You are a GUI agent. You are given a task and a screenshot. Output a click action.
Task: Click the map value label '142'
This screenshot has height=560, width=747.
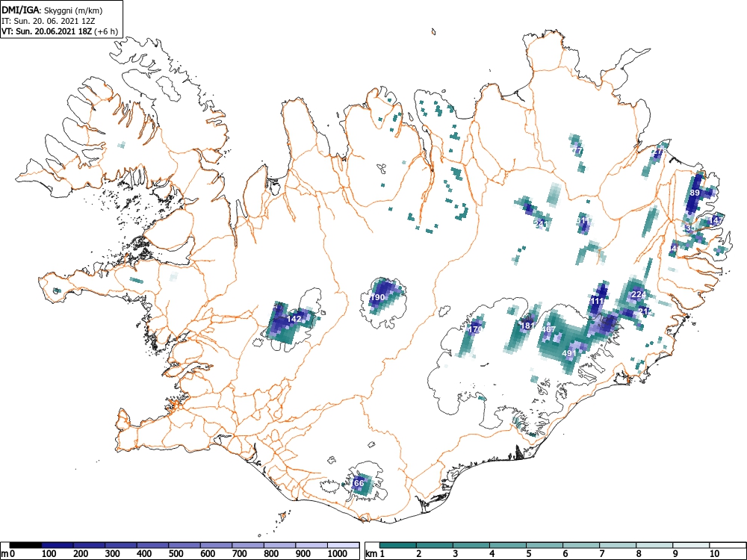pyautogui.click(x=294, y=319)
